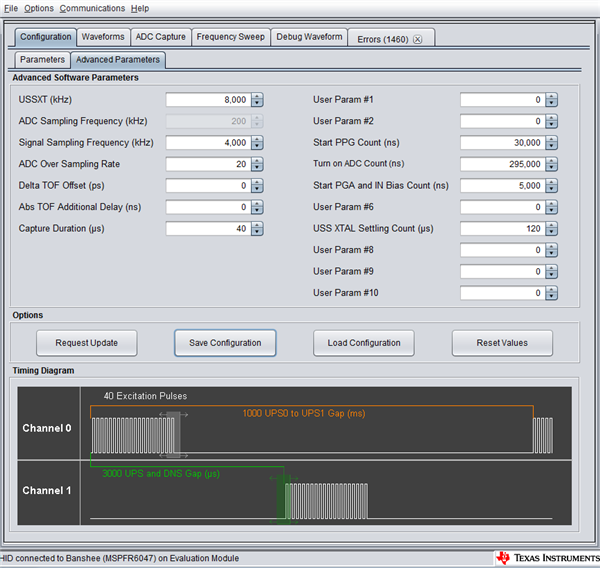Screen dimensions: 600x568
Task: Decrease the Turn on ADC Count spinner
Action: point(551,168)
